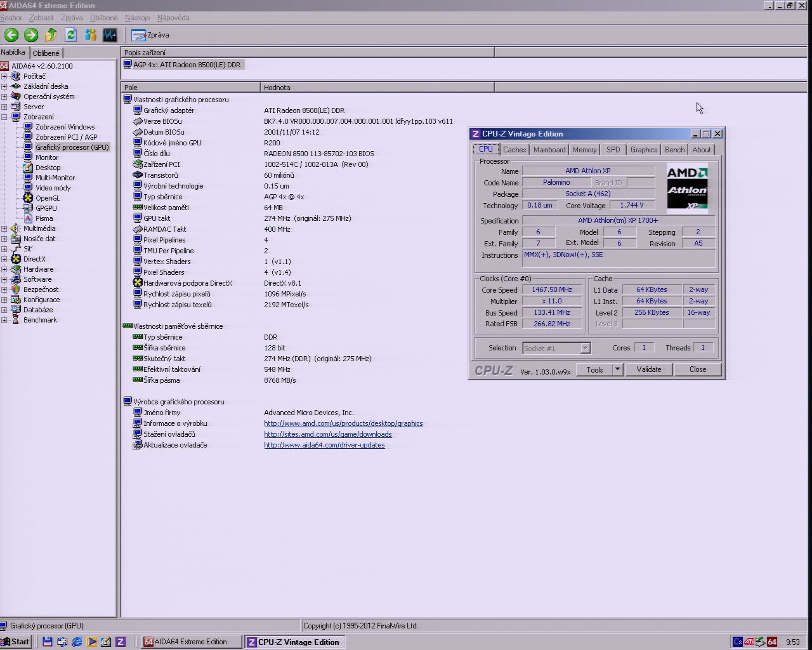Open the amd.com products graphics link
Image resolution: width=812 pixels, height=650 pixels.
click(x=343, y=423)
